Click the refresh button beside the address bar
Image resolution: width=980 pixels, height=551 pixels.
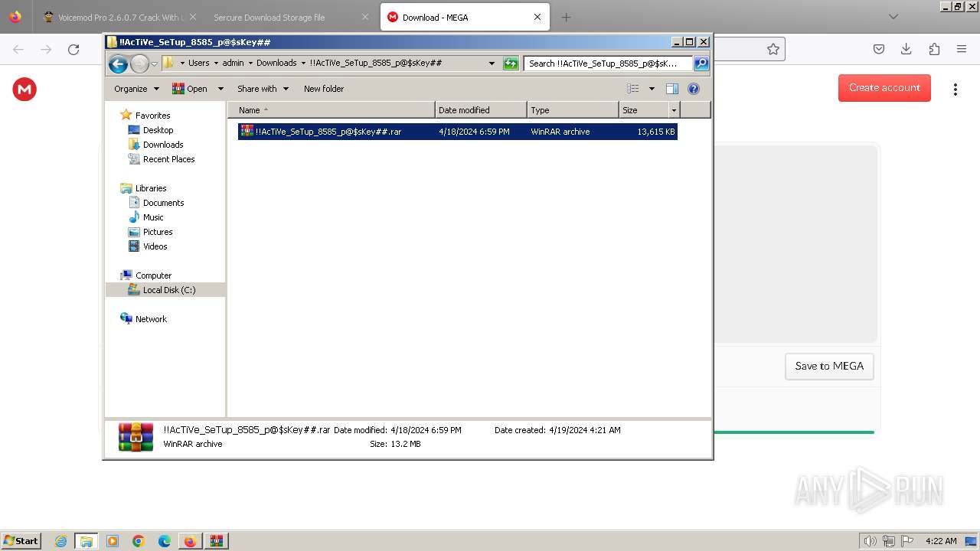pyautogui.click(x=511, y=64)
